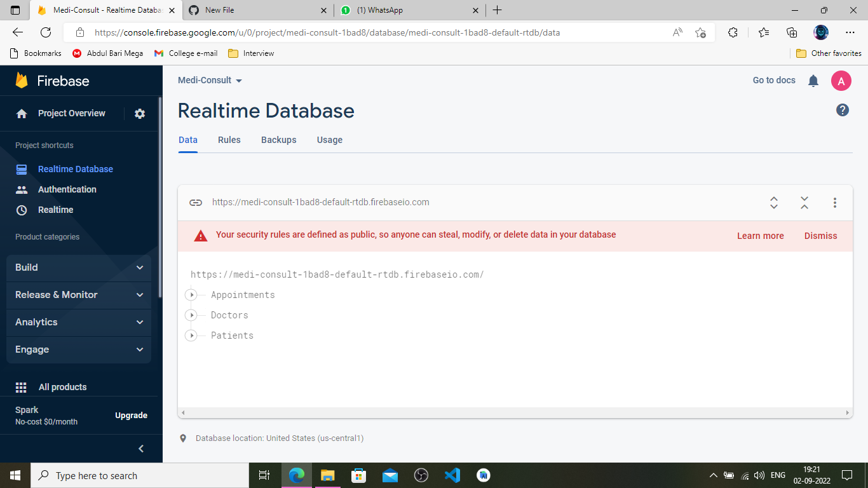Screen dimensions: 868x488
Task: Open the Medi-Consult project dropdown
Action: pos(210,80)
